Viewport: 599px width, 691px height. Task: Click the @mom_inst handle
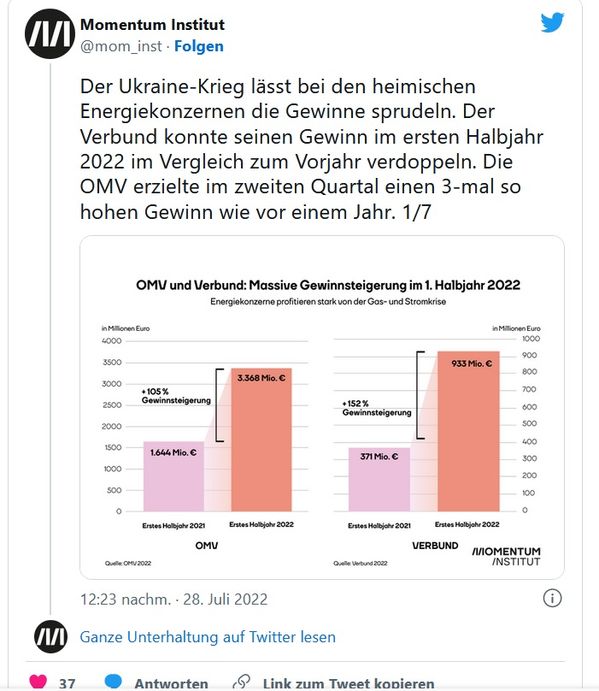click(x=121, y=46)
